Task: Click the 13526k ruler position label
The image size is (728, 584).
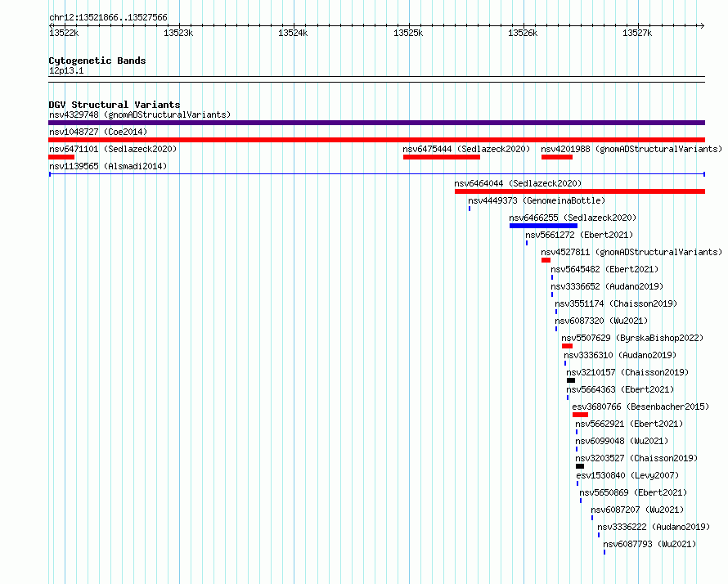Action: (523, 33)
